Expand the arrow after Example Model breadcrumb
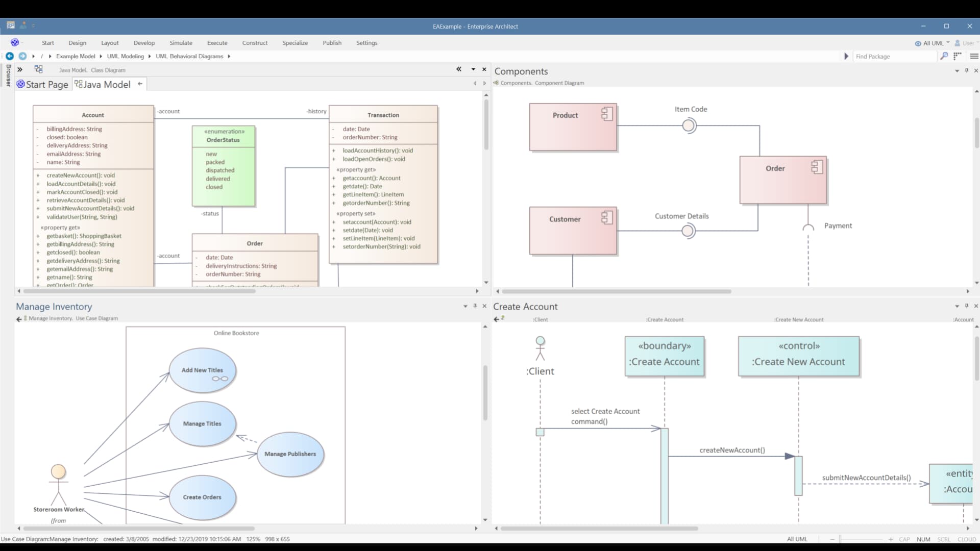This screenshot has width=980, height=551. (x=101, y=56)
